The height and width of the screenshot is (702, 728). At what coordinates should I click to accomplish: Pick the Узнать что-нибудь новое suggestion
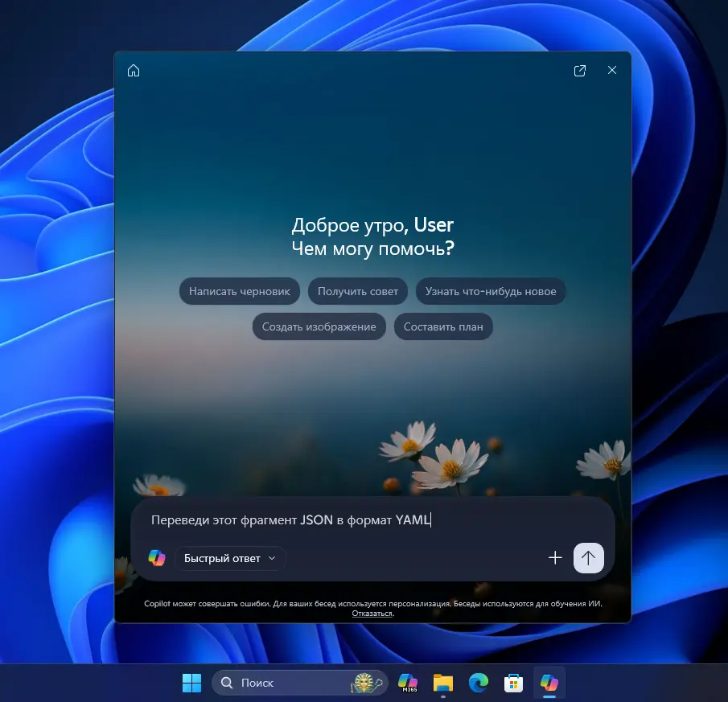click(491, 292)
